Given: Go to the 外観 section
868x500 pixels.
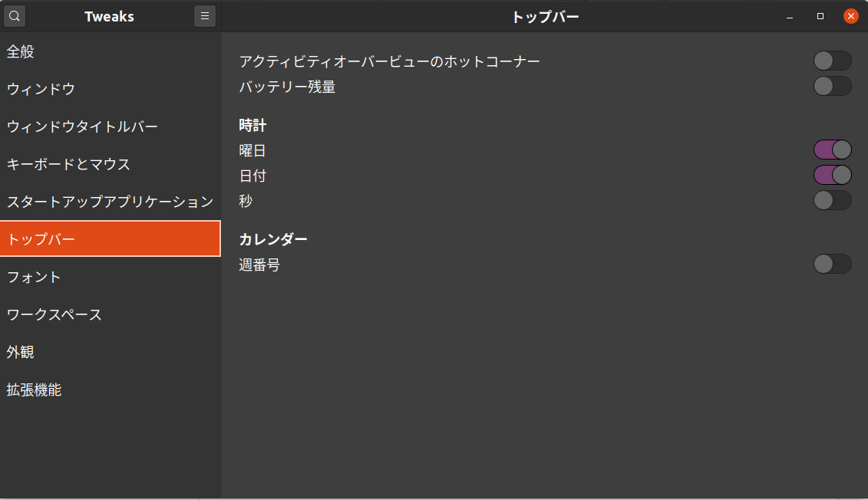Looking at the screenshot, I should [111, 352].
